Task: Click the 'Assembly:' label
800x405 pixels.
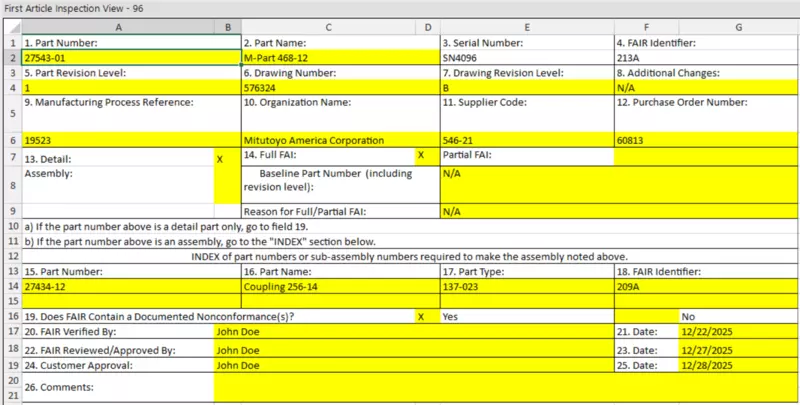Action: 48,173
